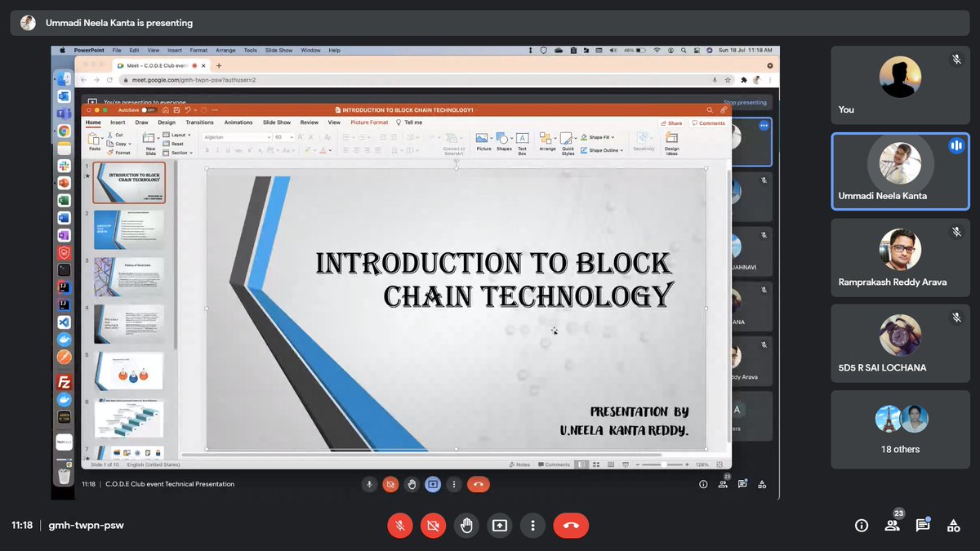The height and width of the screenshot is (551, 980).
Task: Click Finder icon in macOS dock
Action: [x=64, y=79]
